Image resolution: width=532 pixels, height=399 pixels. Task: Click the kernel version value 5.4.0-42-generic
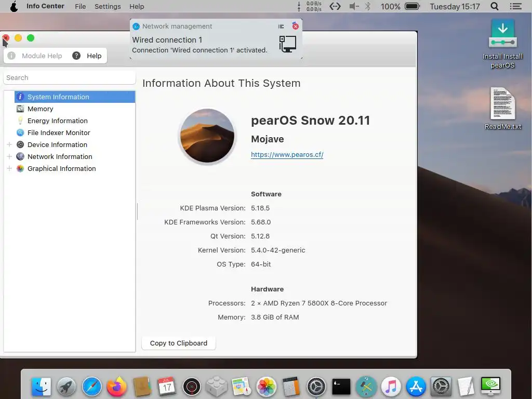(278, 250)
